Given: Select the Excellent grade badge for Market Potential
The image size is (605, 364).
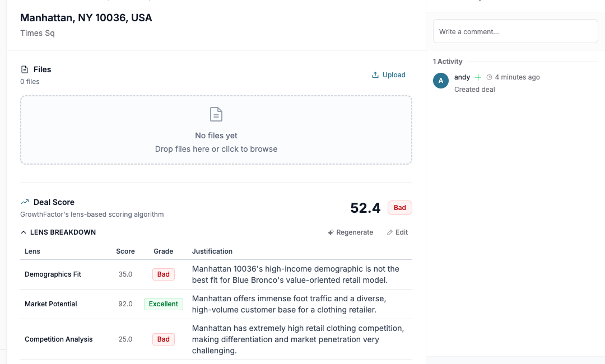Looking at the screenshot, I should point(163,304).
